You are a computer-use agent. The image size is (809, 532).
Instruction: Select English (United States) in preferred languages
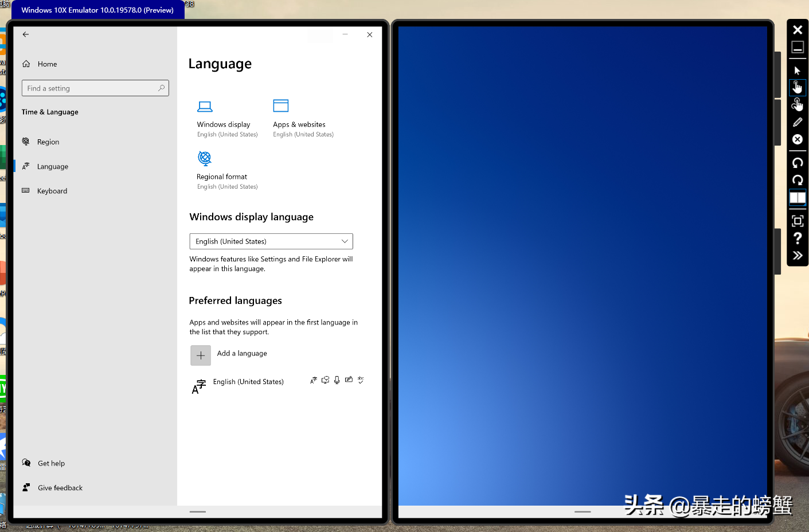(x=248, y=382)
